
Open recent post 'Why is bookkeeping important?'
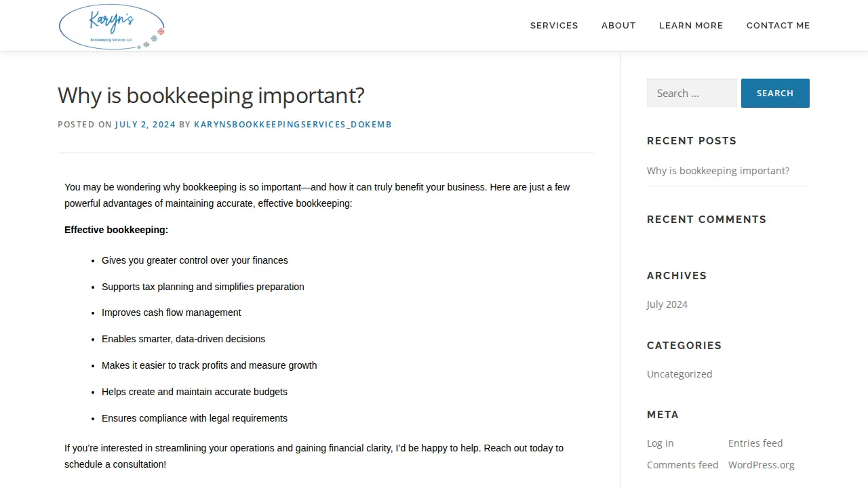[718, 171]
